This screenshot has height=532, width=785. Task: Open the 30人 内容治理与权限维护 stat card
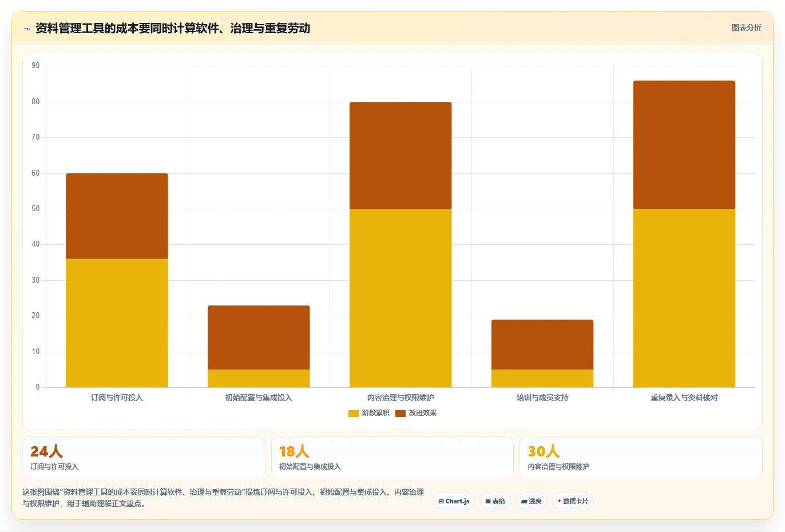641,457
